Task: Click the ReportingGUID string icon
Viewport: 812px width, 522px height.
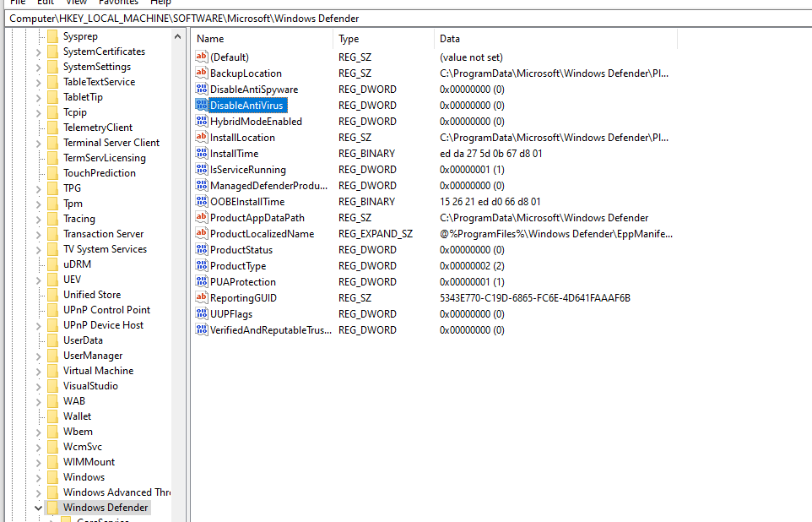Action: pyautogui.click(x=202, y=298)
